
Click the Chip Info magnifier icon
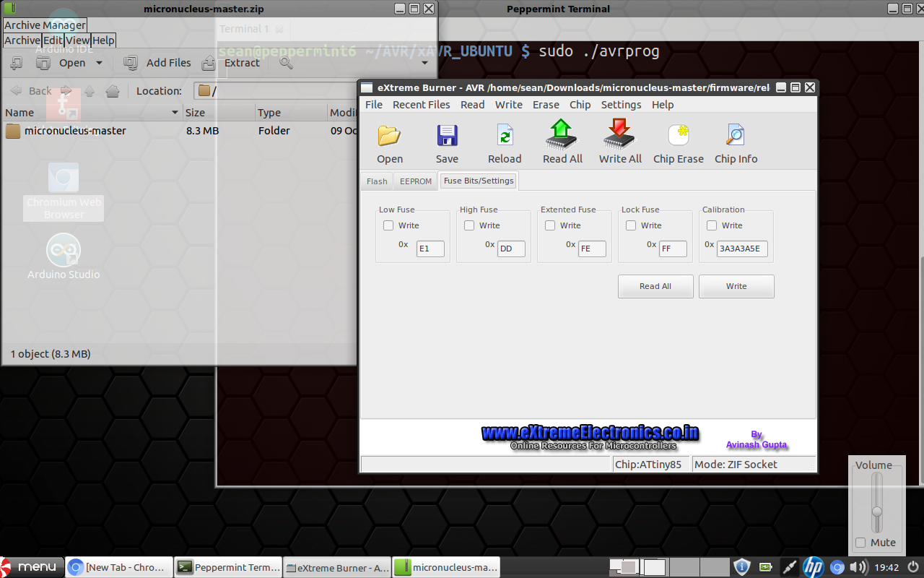click(x=736, y=136)
